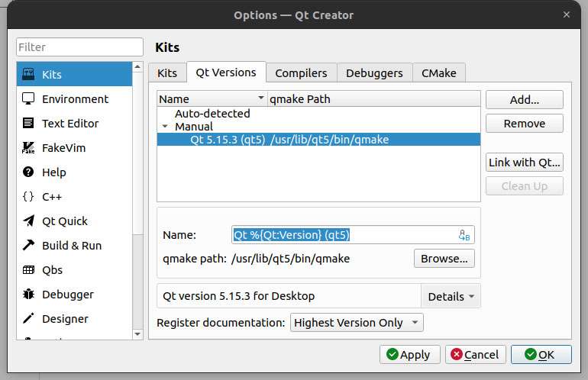Select the FakeVim category icon

(28, 148)
